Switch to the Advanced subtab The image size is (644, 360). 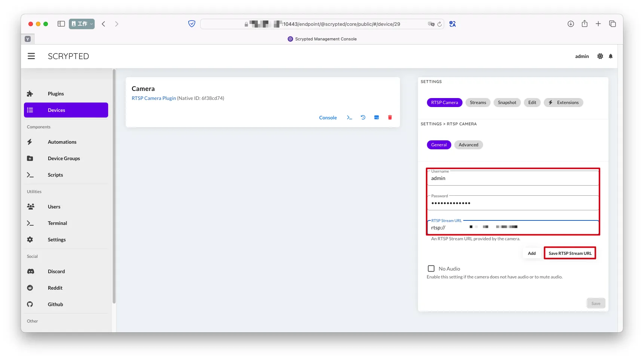468,145
